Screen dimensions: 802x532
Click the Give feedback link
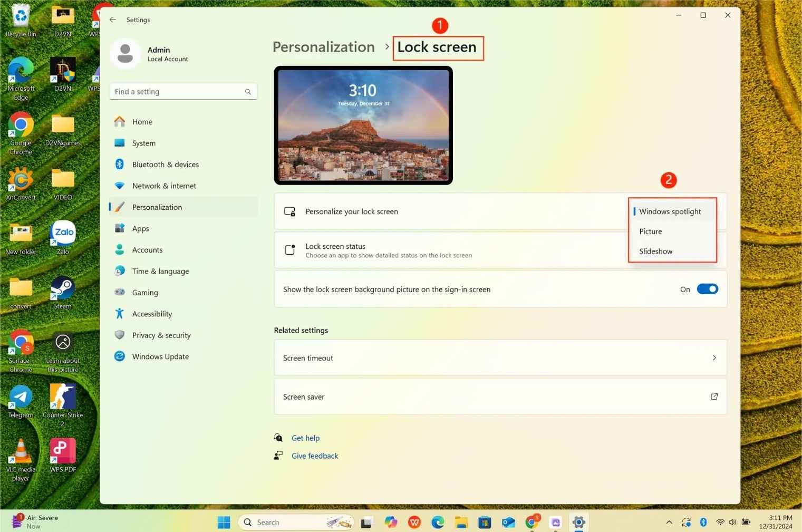click(315, 455)
